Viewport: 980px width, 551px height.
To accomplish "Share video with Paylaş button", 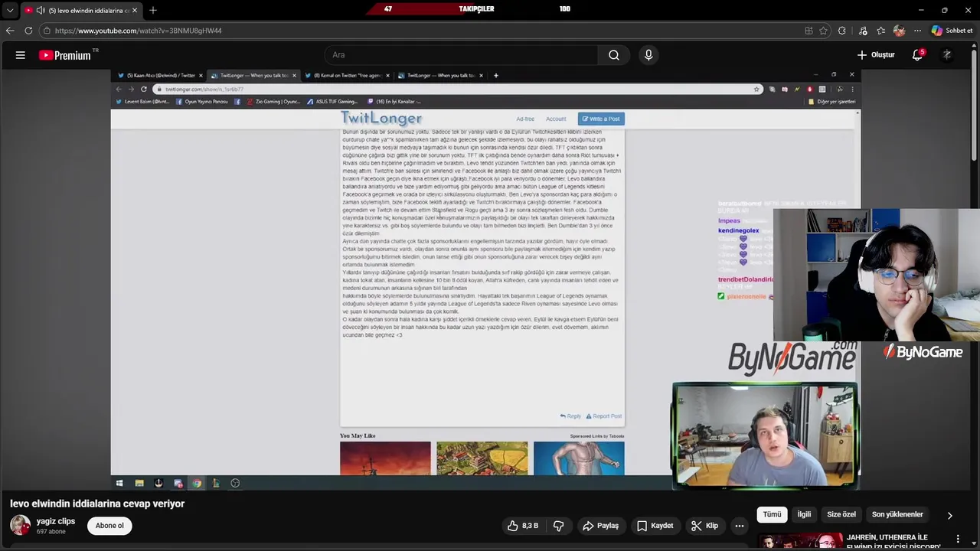I will (x=600, y=526).
